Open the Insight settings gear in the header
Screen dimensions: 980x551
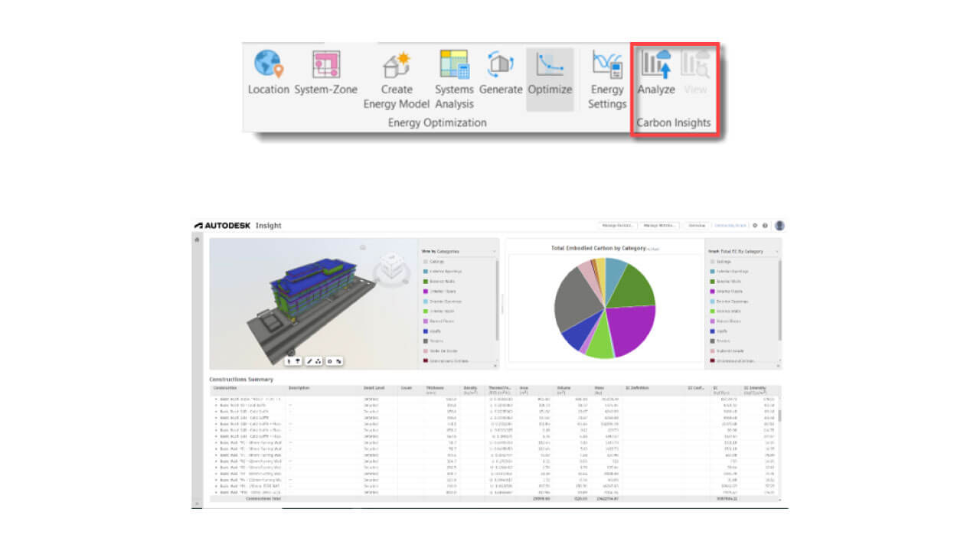click(755, 226)
